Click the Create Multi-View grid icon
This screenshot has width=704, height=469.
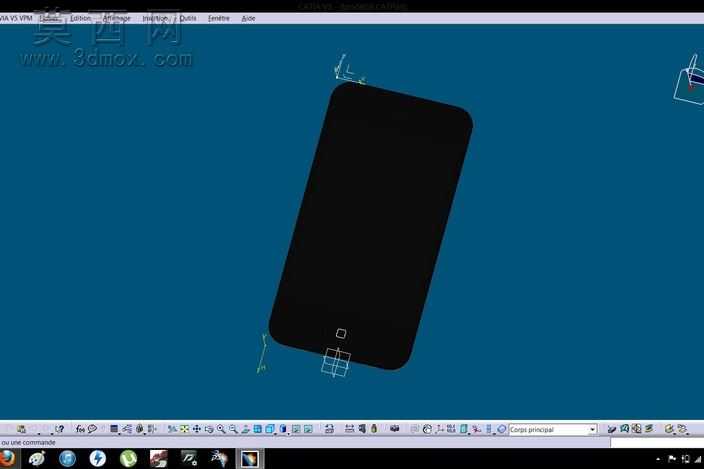tap(257, 429)
